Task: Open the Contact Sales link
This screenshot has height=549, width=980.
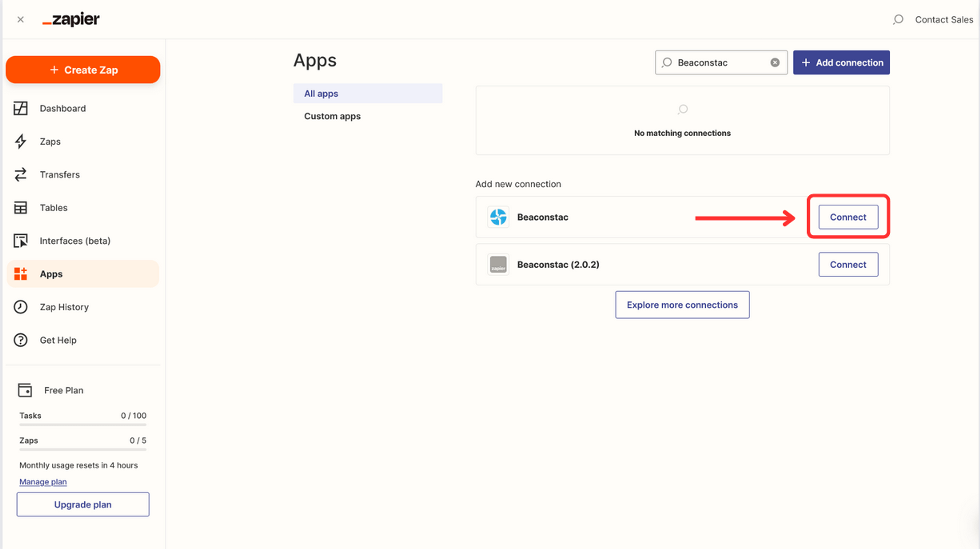Action: pyautogui.click(x=944, y=19)
